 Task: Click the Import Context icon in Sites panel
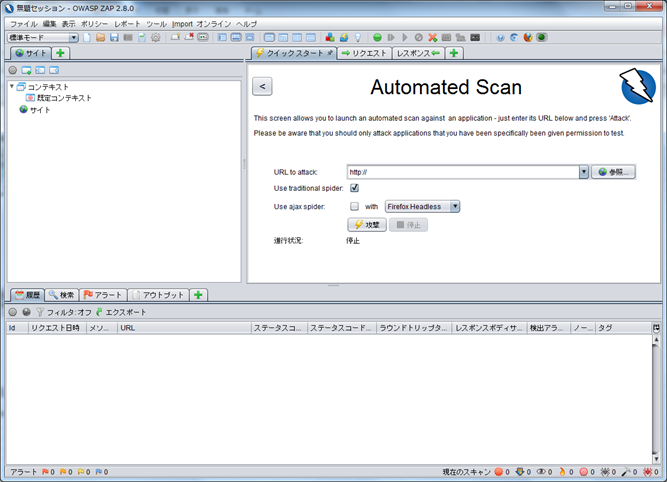click(40, 70)
